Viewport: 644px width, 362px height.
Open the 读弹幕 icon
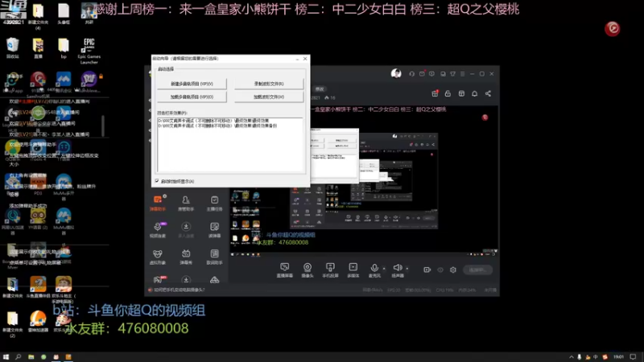[214, 230]
